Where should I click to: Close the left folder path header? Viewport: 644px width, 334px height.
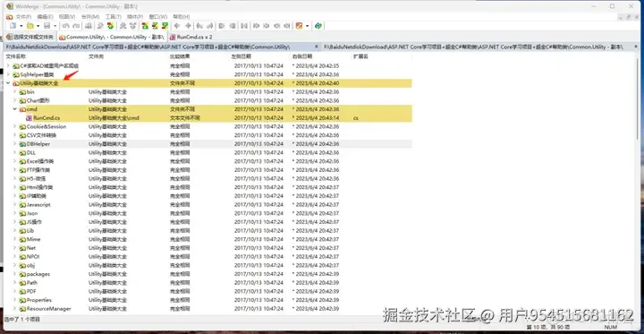(316, 47)
